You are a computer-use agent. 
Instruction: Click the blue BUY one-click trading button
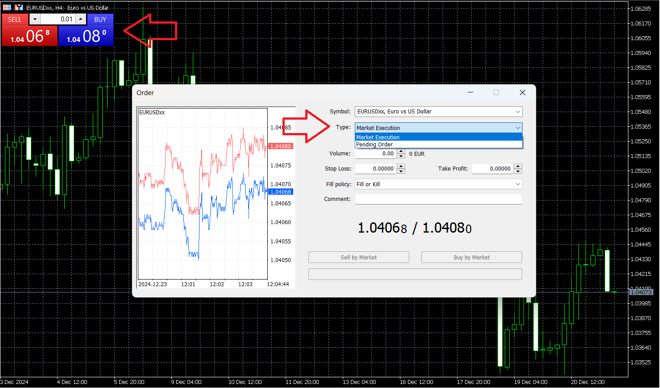click(x=100, y=19)
